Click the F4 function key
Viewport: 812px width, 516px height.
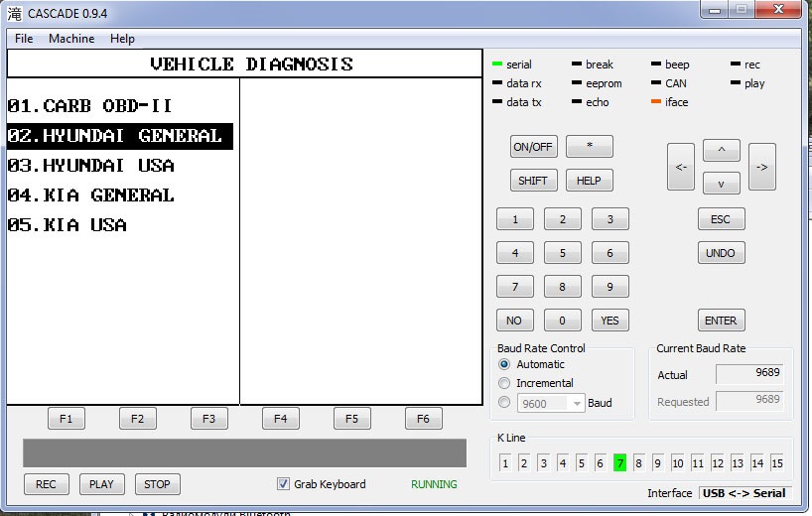click(x=281, y=419)
